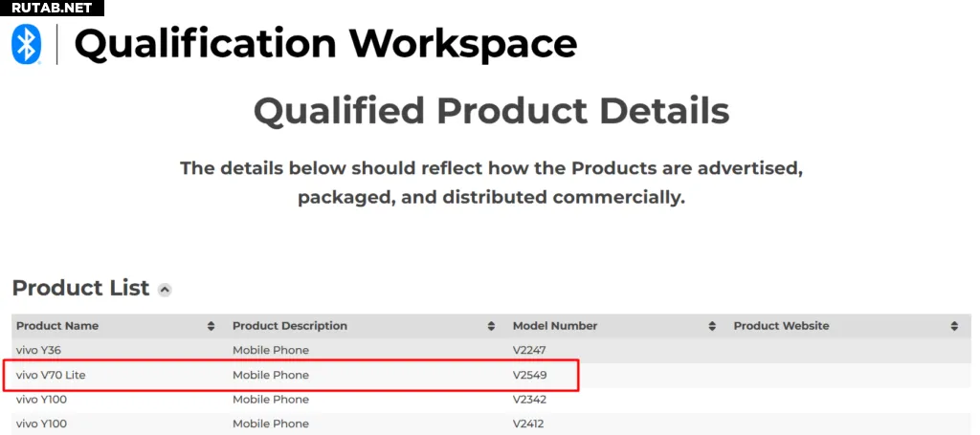The width and height of the screenshot is (980, 435).
Task: Click model number V2342
Action: pyautogui.click(x=529, y=399)
